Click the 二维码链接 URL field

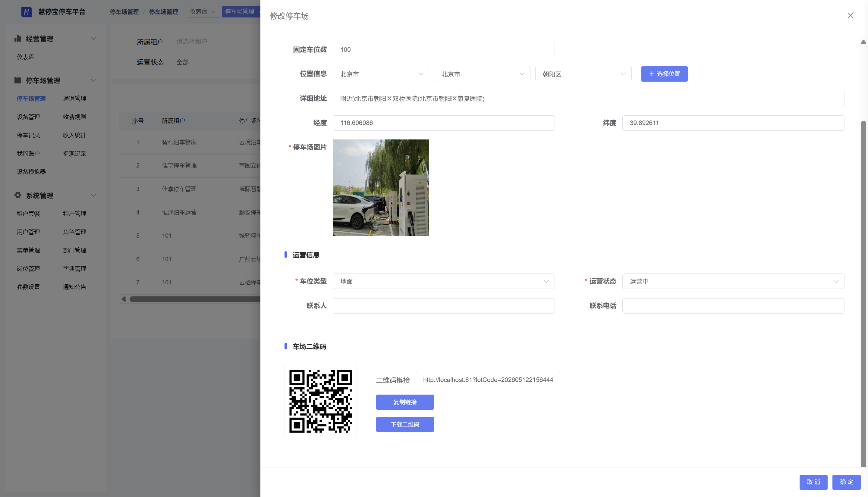(488, 380)
